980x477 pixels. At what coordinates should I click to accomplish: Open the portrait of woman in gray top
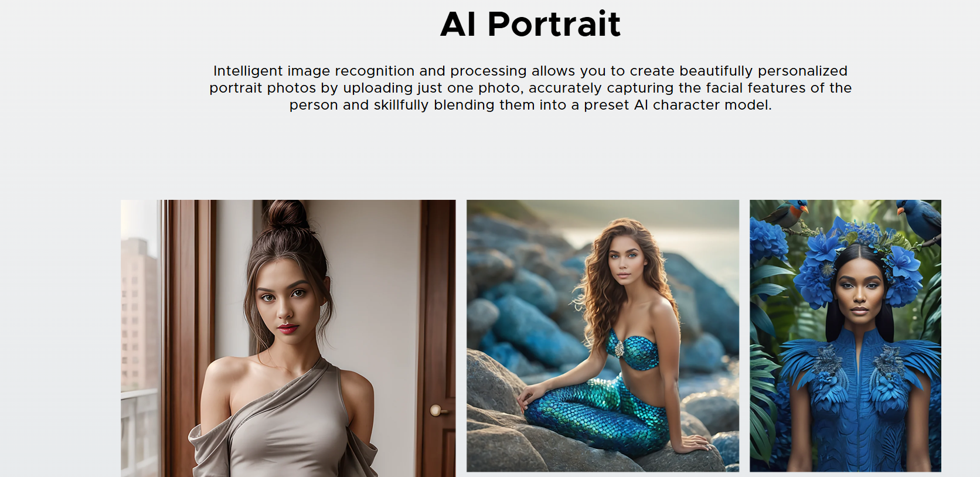288,338
